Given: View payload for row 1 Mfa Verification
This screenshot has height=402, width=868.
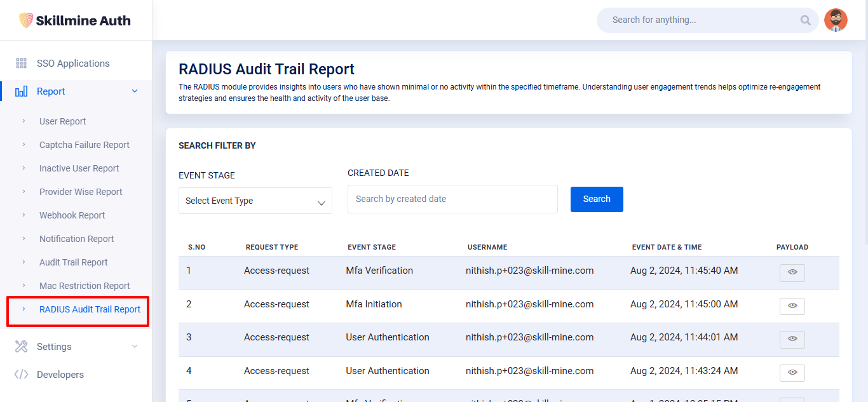Looking at the screenshot, I should (x=792, y=272).
